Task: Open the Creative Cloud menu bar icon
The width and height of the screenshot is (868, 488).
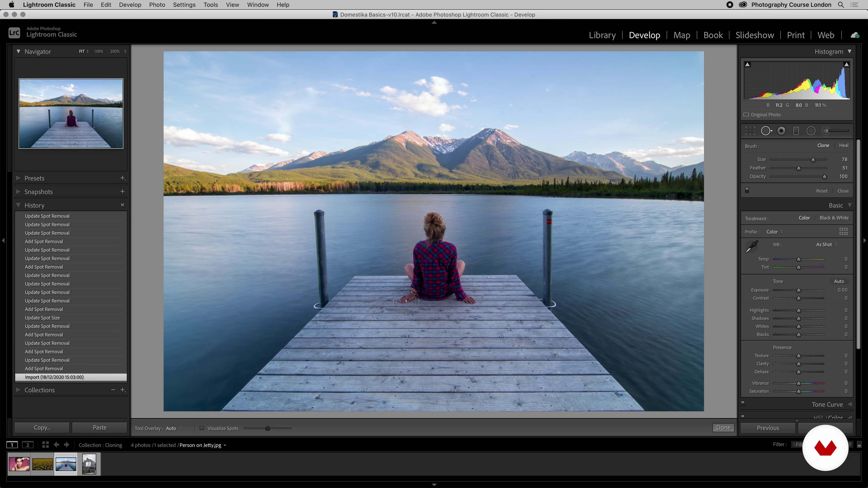Action: [743, 5]
